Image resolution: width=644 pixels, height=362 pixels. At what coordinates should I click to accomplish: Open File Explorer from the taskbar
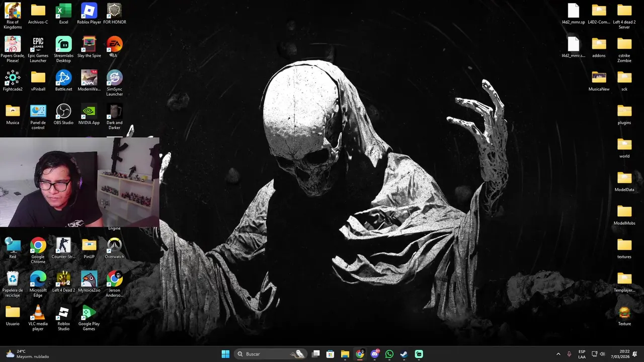point(345,354)
